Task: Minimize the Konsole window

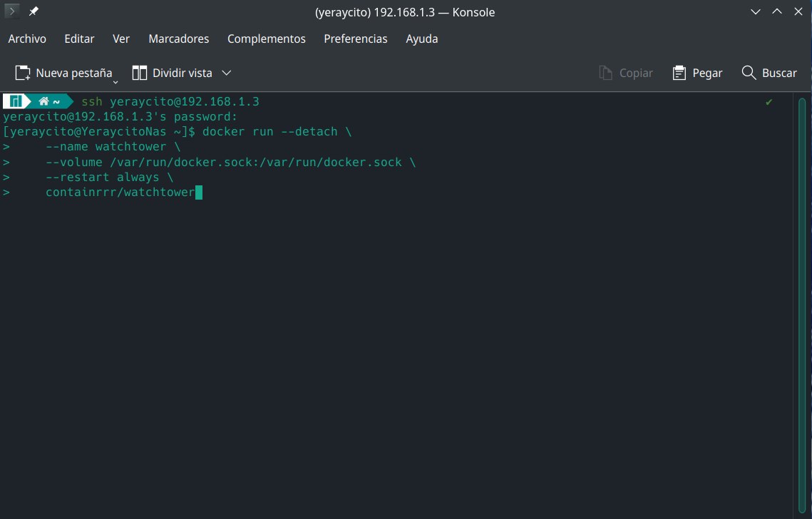Action: click(x=756, y=12)
